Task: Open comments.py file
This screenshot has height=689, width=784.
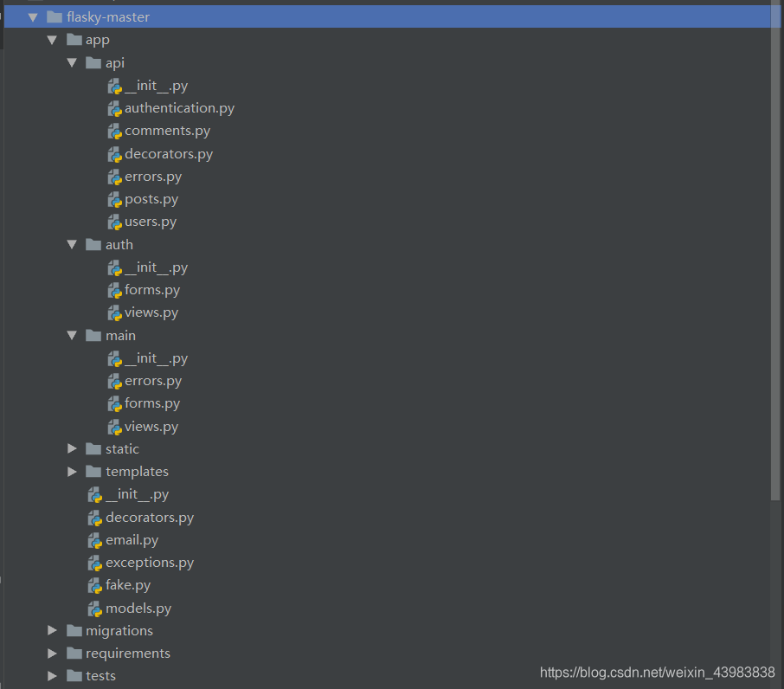Action: pos(168,131)
